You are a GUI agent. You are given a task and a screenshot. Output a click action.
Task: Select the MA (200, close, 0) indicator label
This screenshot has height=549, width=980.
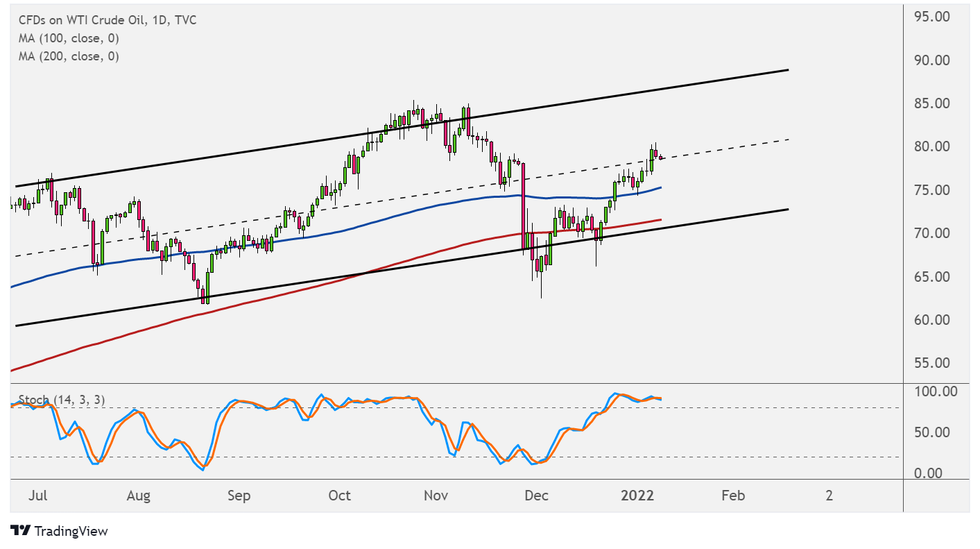[x=69, y=56]
